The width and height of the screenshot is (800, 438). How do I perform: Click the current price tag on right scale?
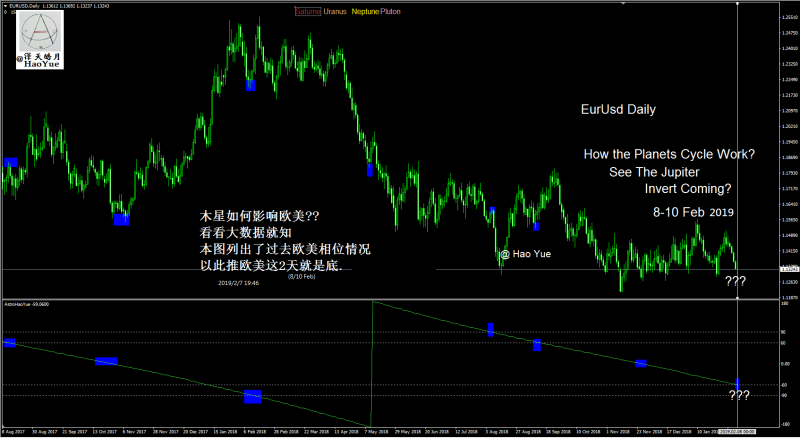(789, 269)
